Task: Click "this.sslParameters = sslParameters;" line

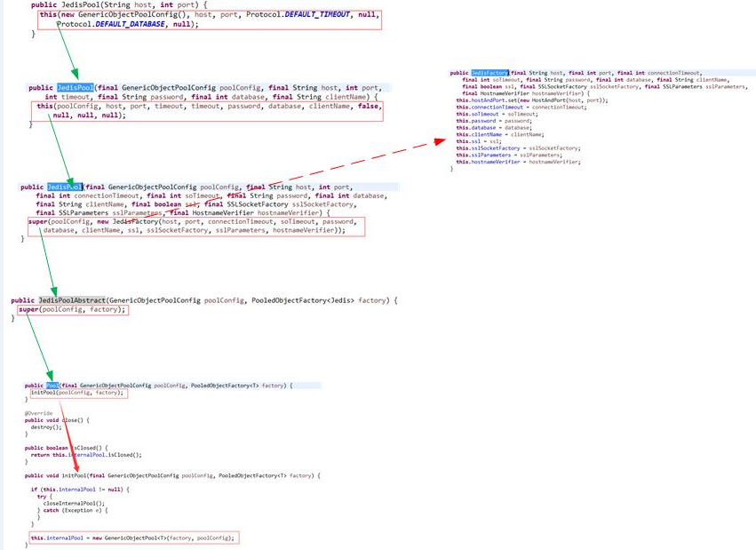Action: point(509,155)
